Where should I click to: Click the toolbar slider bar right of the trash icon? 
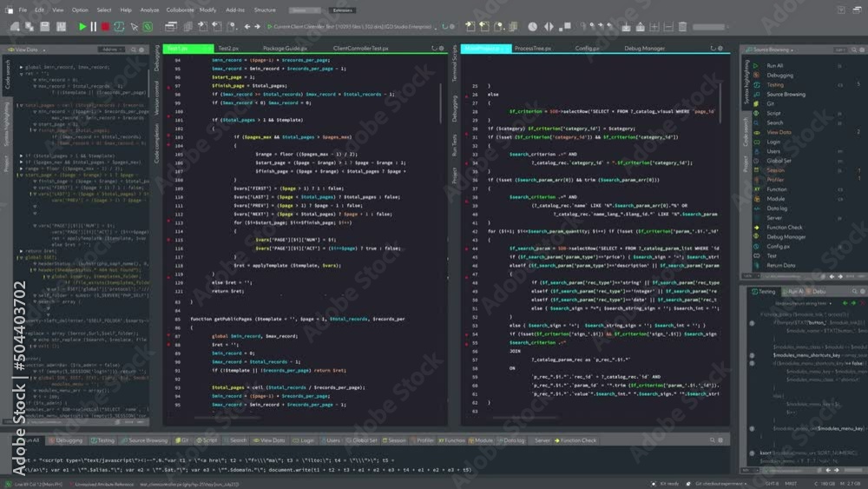click(x=708, y=27)
